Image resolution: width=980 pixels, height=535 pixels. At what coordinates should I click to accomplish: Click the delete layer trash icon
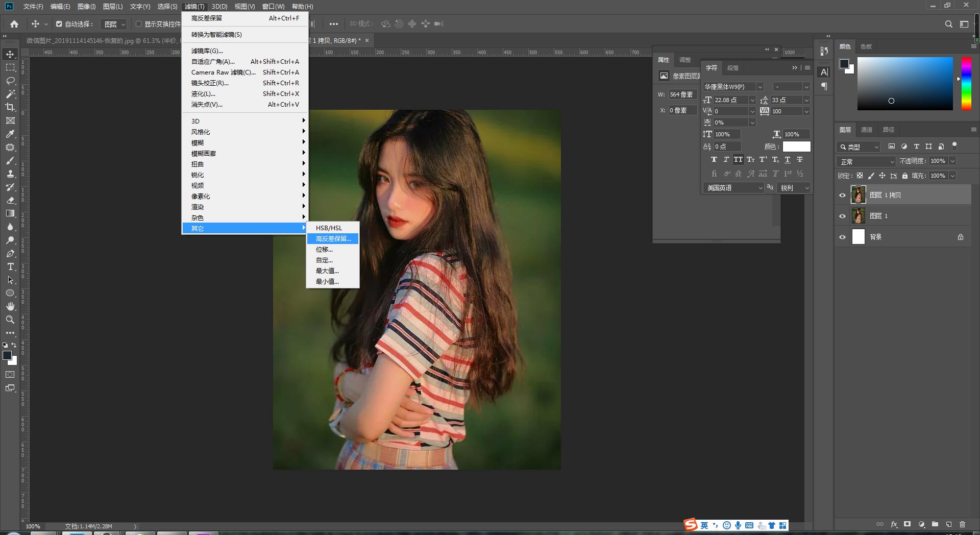pyautogui.click(x=962, y=524)
